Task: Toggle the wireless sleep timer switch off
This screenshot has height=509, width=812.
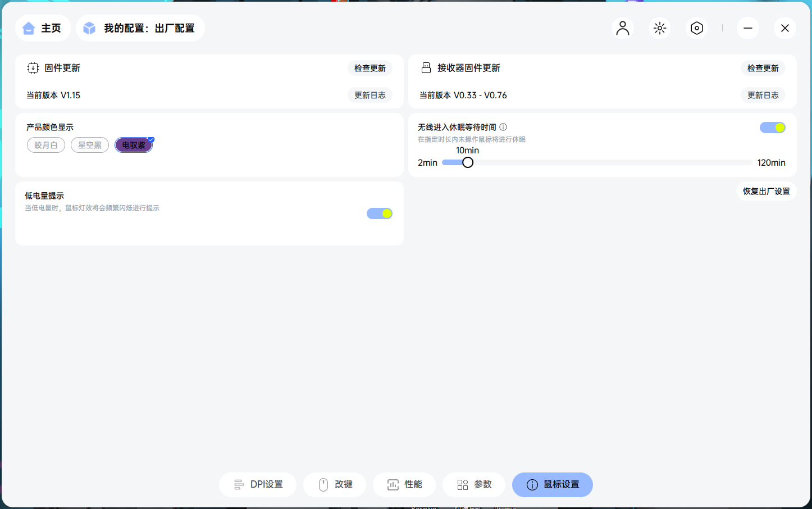Action: [x=772, y=127]
